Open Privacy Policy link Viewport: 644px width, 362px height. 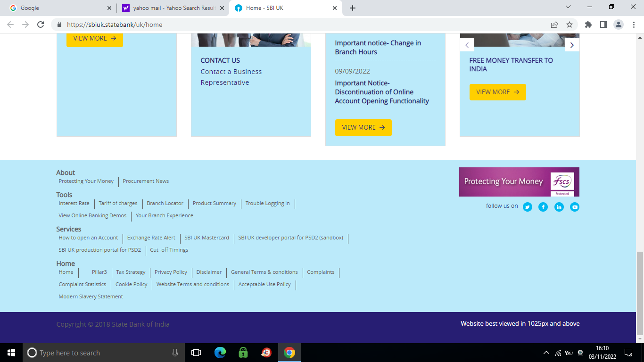(x=171, y=272)
